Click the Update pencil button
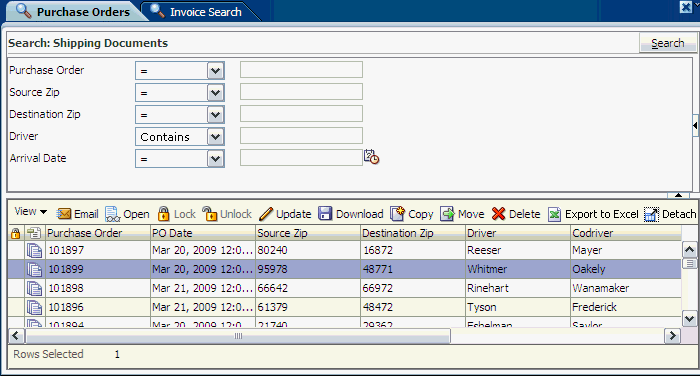 click(x=285, y=214)
